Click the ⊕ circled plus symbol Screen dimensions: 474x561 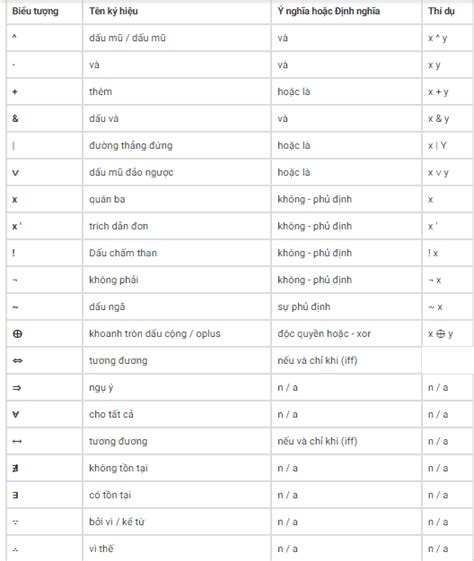(17, 334)
